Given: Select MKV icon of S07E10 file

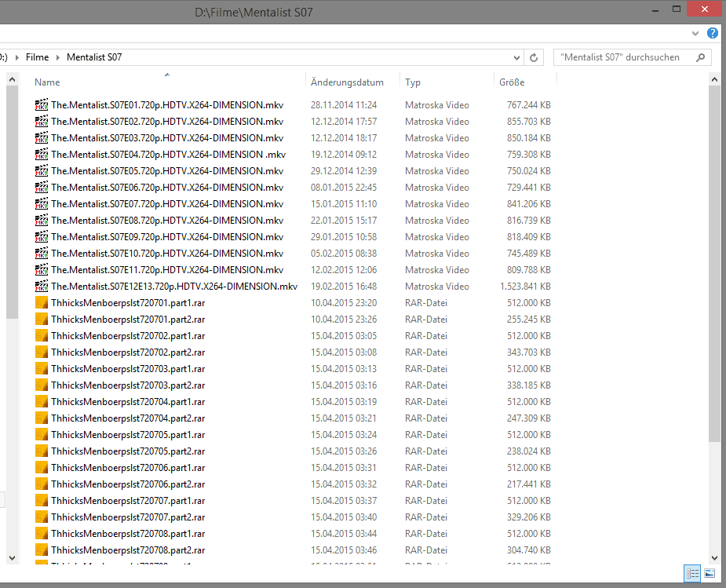Looking at the screenshot, I should coord(42,254).
